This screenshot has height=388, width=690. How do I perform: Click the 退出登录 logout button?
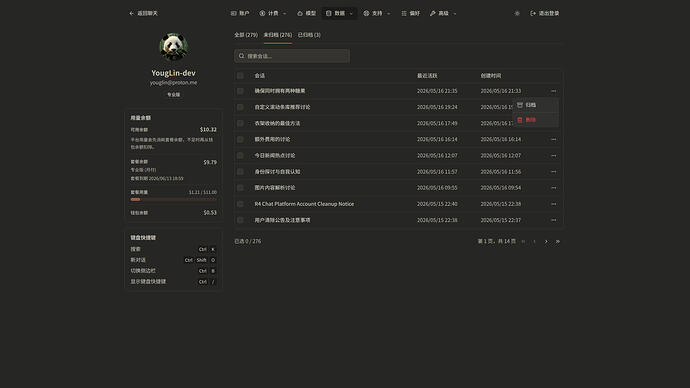pyautogui.click(x=545, y=13)
